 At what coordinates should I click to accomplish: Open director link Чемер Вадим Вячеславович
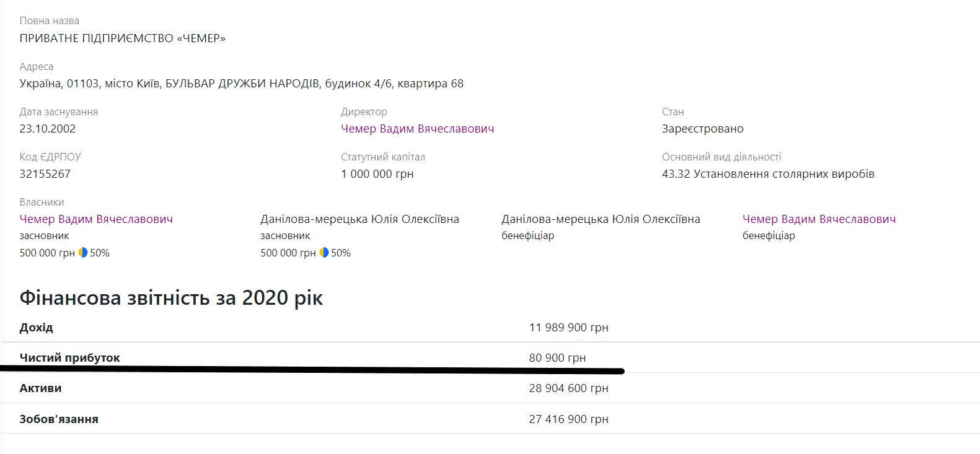pos(417,129)
